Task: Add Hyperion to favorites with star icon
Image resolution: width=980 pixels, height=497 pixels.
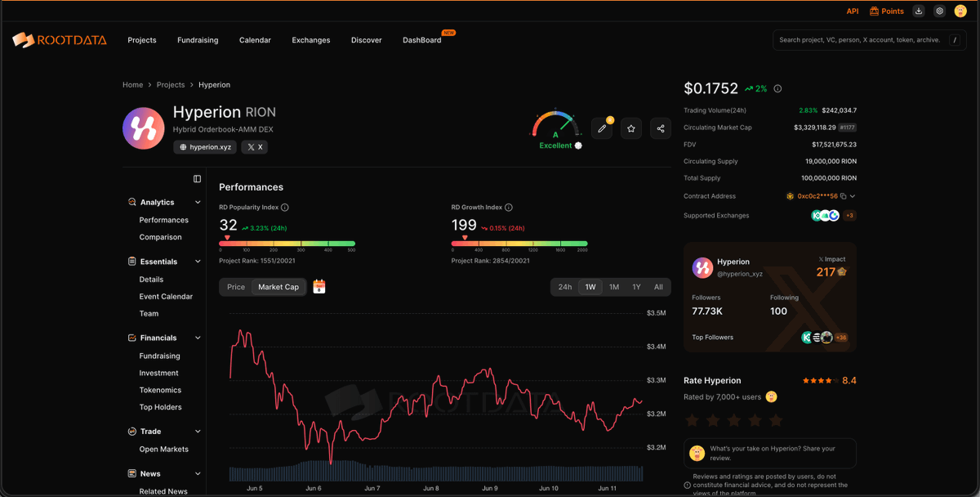Action: [631, 128]
